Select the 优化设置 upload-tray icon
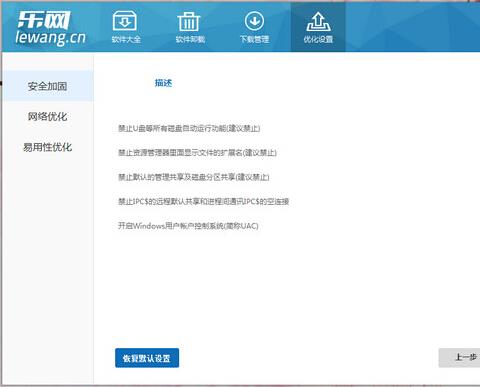This screenshot has height=387, width=480. tap(318, 21)
